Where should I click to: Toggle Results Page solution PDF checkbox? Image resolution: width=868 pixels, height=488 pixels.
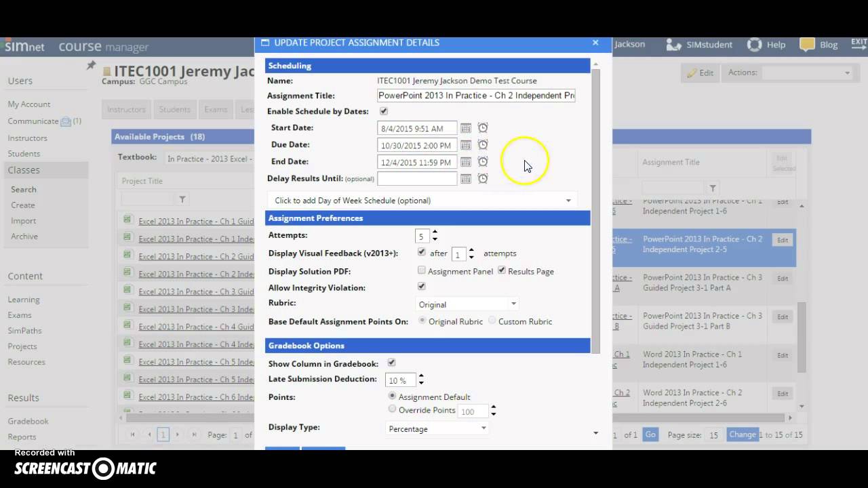(x=502, y=270)
